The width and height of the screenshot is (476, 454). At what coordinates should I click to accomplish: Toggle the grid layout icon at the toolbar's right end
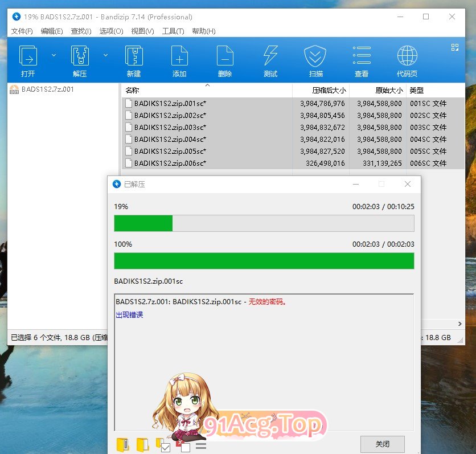click(455, 47)
